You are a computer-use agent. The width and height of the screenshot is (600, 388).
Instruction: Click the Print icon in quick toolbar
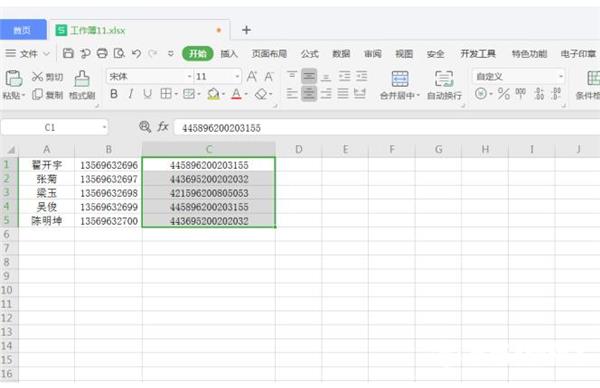[x=102, y=53]
